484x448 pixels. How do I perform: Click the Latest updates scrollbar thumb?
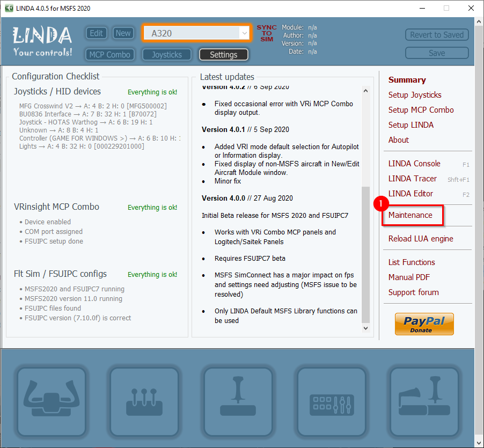point(365,254)
